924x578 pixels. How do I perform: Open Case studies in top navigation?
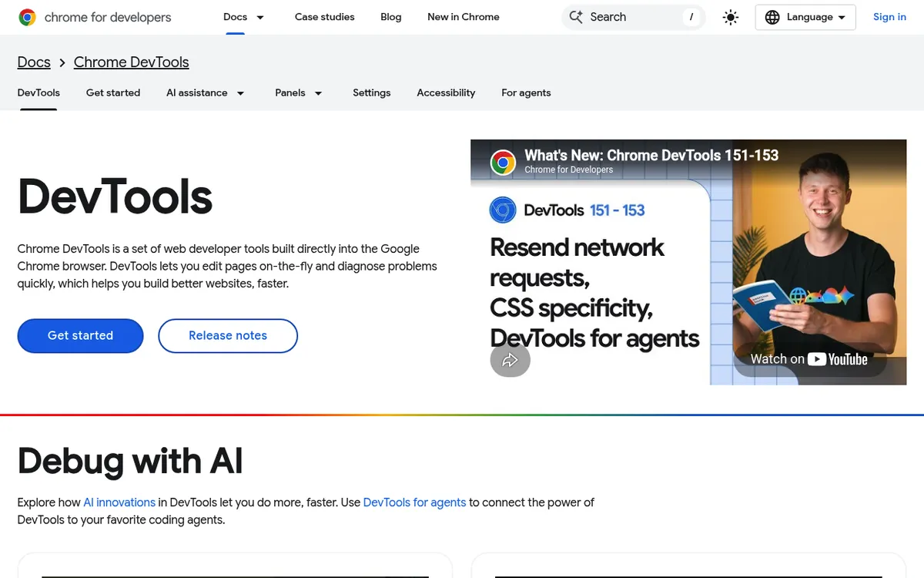(325, 17)
